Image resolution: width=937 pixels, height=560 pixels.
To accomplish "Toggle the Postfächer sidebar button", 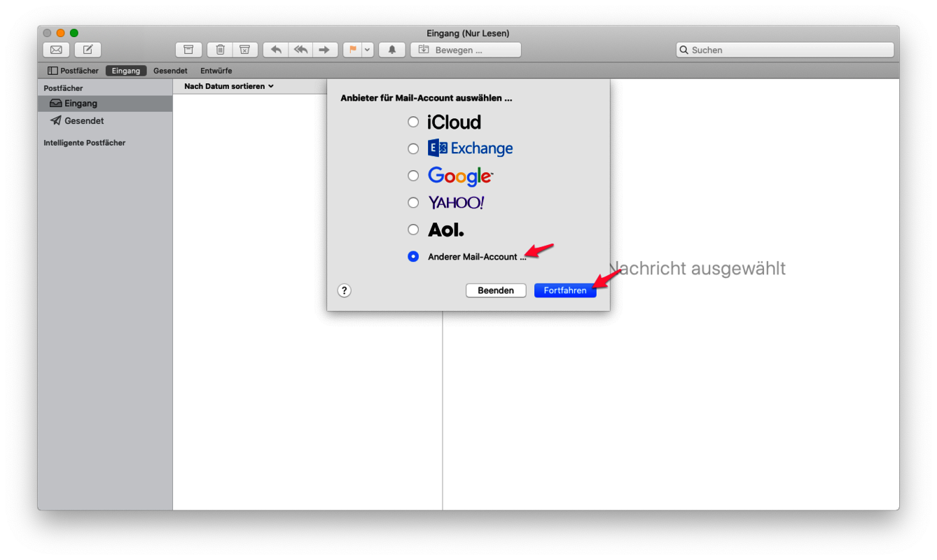I will [73, 71].
